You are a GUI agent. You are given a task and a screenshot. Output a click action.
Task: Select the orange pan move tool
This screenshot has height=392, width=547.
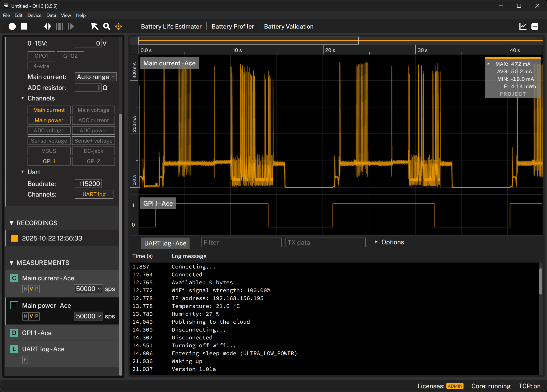[118, 26]
